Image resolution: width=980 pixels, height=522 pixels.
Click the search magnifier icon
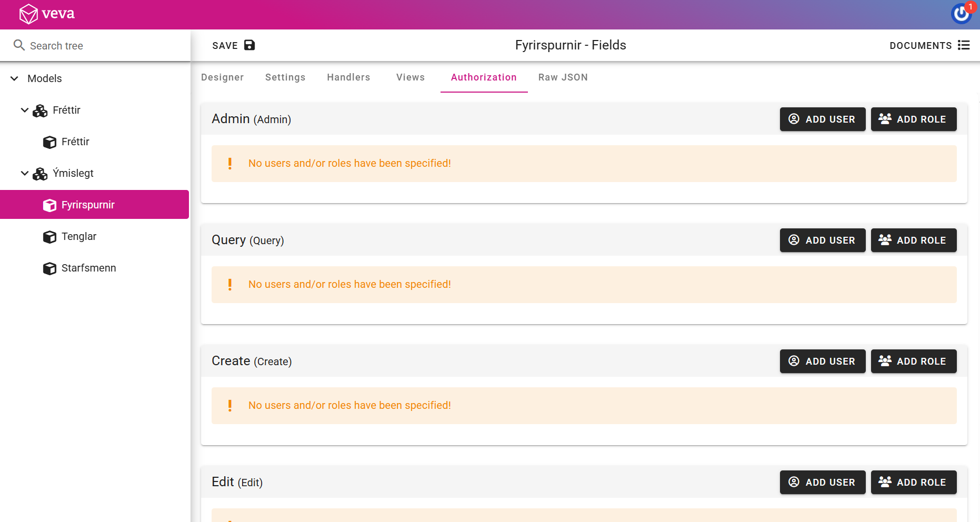[x=19, y=45]
